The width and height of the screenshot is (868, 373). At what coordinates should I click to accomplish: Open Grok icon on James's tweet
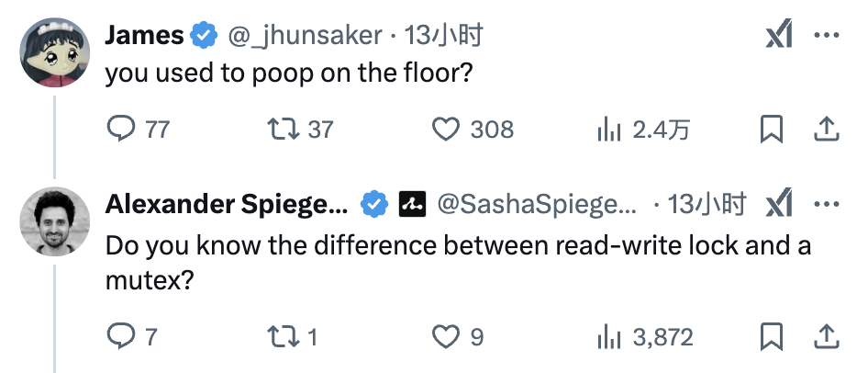pyautogui.click(x=779, y=36)
